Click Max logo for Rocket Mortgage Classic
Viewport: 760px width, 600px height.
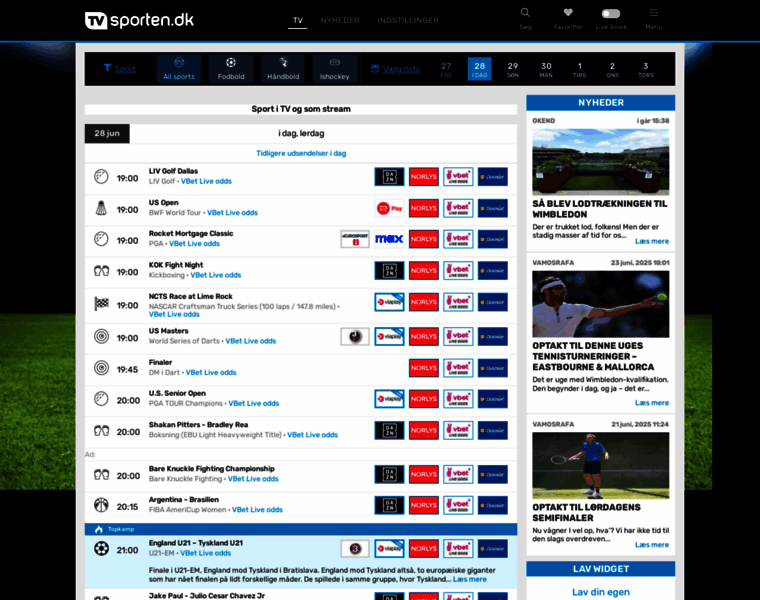tap(389, 239)
